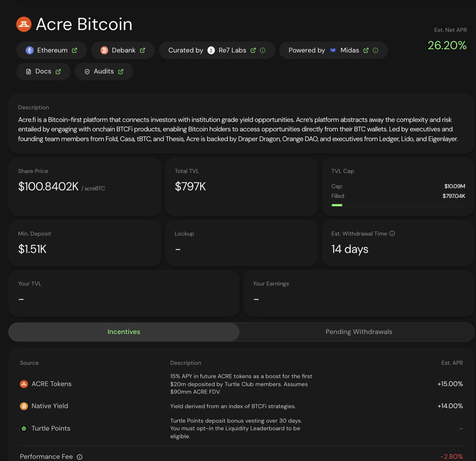Click the ACRE Tokens source label
The width and height of the screenshot is (476, 461).
[x=52, y=384]
